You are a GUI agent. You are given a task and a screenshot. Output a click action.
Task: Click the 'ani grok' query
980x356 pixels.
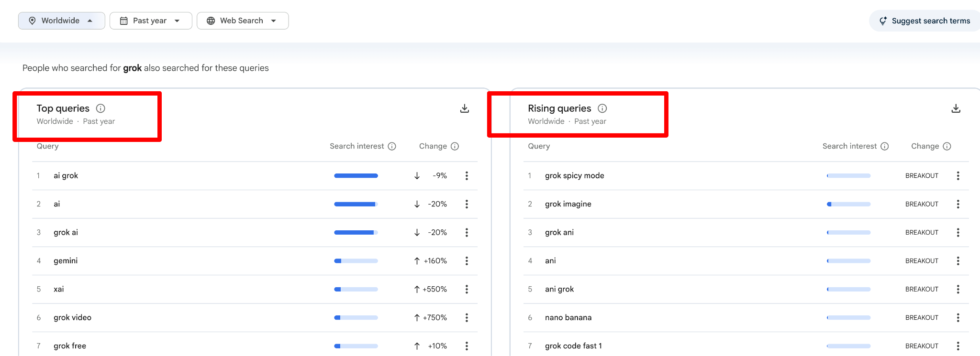point(559,290)
